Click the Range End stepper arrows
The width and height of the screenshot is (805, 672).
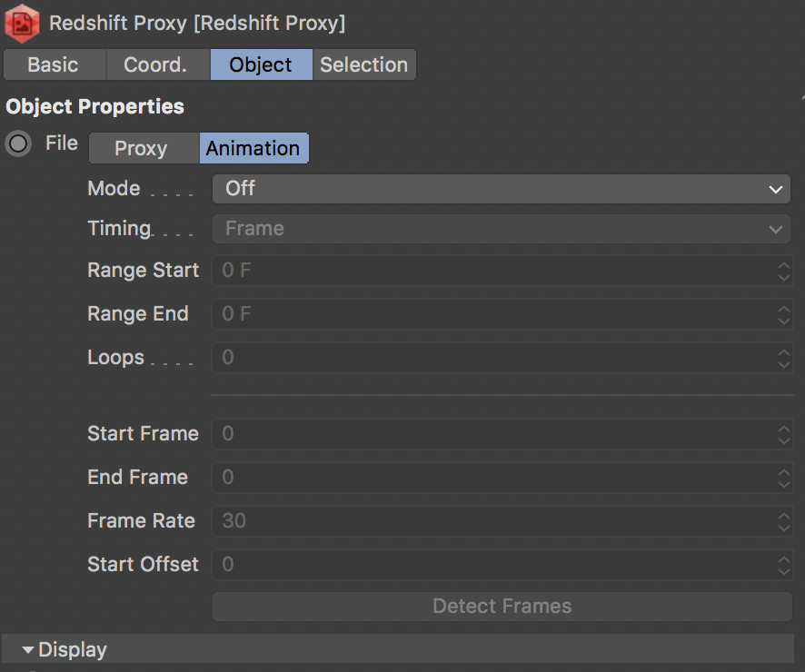784,314
